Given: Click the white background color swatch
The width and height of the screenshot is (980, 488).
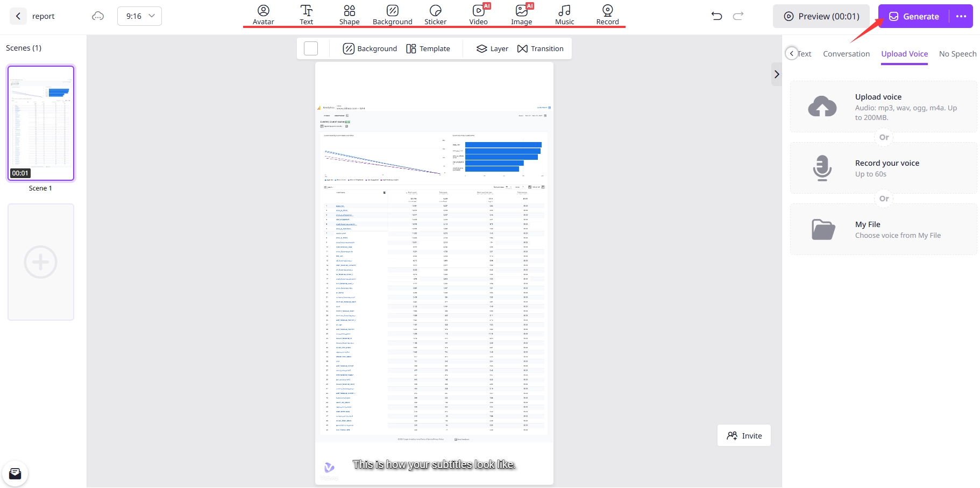Looking at the screenshot, I should (311, 48).
